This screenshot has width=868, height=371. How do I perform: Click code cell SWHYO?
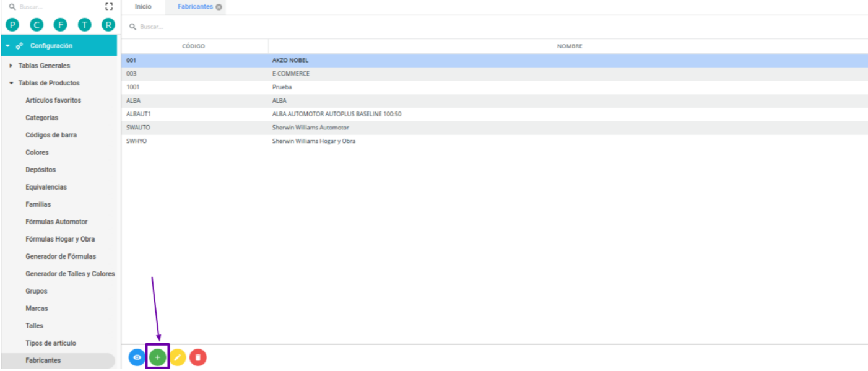(136, 141)
